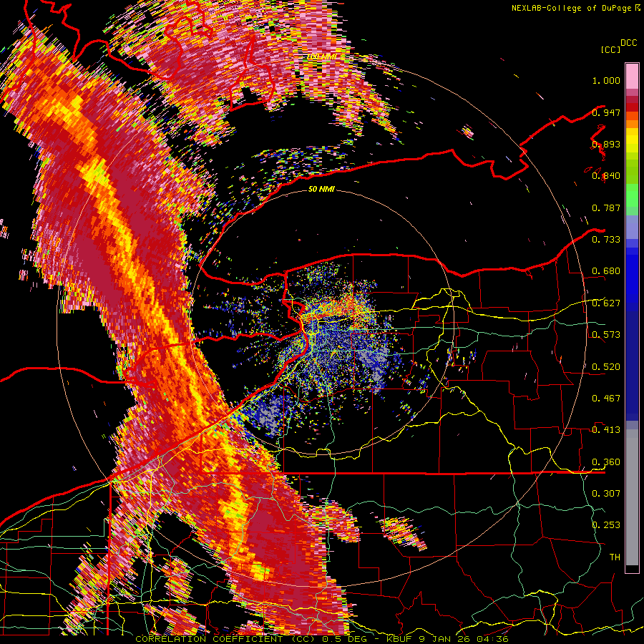Click the 100 NMI range ring label
The height and width of the screenshot is (644, 644).
pyautogui.click(x=321, y=57)
